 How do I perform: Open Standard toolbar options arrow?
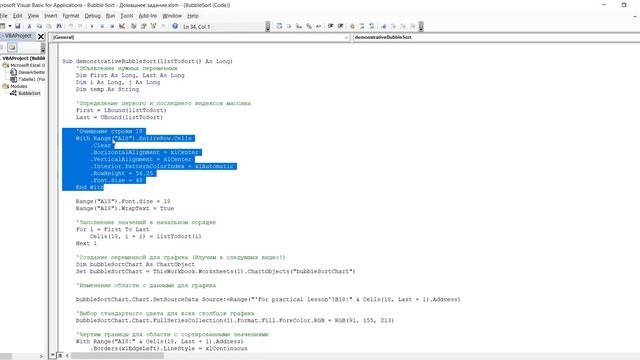click(268, 27)
